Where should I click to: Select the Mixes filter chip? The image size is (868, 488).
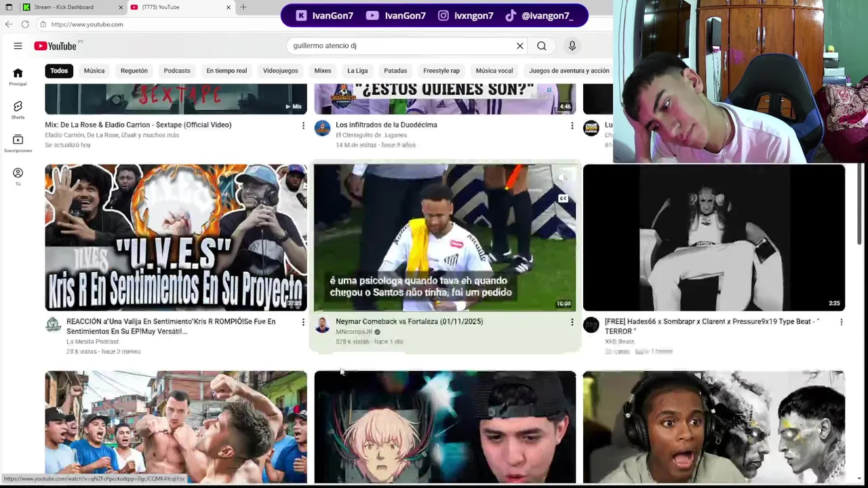[x=323, y=70]
